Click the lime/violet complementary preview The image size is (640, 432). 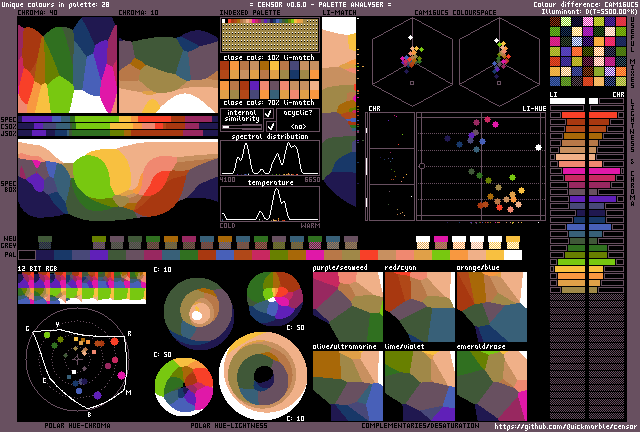coord(418,386)
